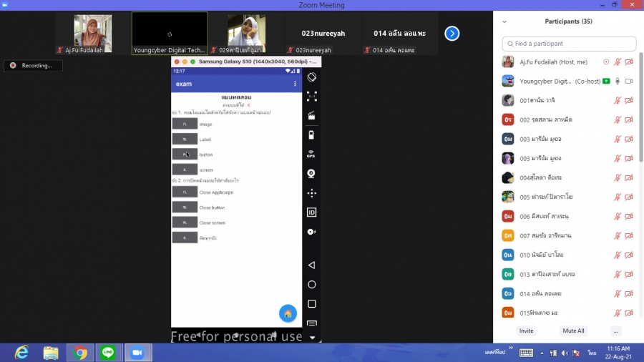644x362 pixels.
Task: Click the GPS icon in emulator sidebar
Action: [311, 154]
